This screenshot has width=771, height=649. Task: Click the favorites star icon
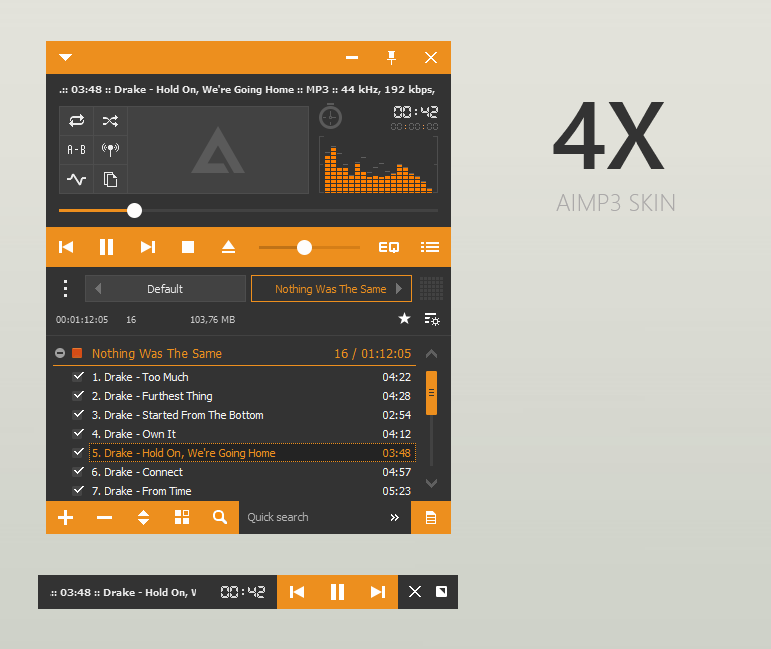click(x=404, y=319)
